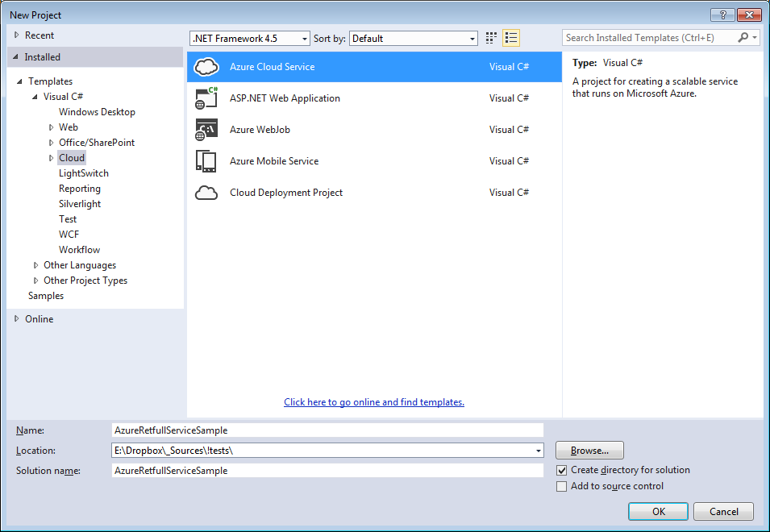Expand Other Languages node arrow

(x=35, y=265)
